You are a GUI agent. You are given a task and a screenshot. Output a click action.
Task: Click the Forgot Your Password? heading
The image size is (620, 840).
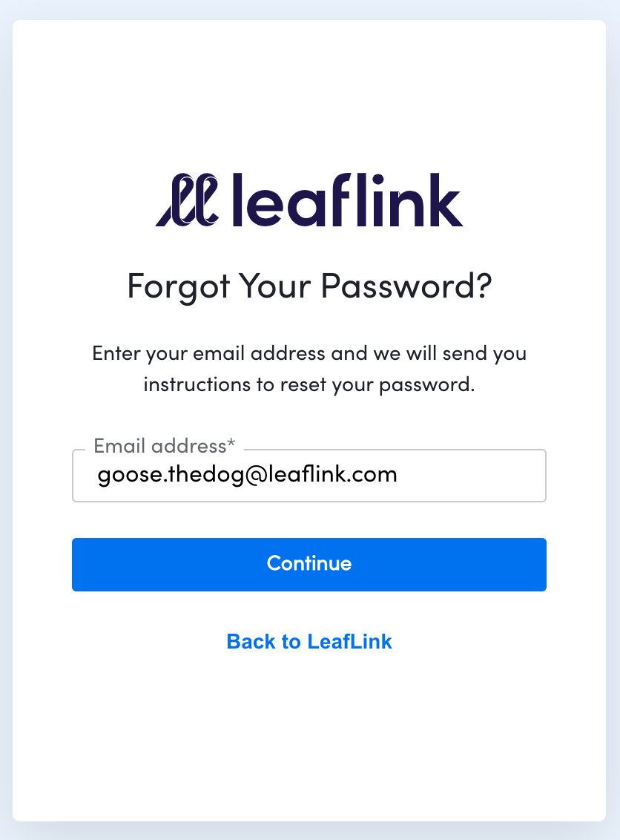pos(309,286)
